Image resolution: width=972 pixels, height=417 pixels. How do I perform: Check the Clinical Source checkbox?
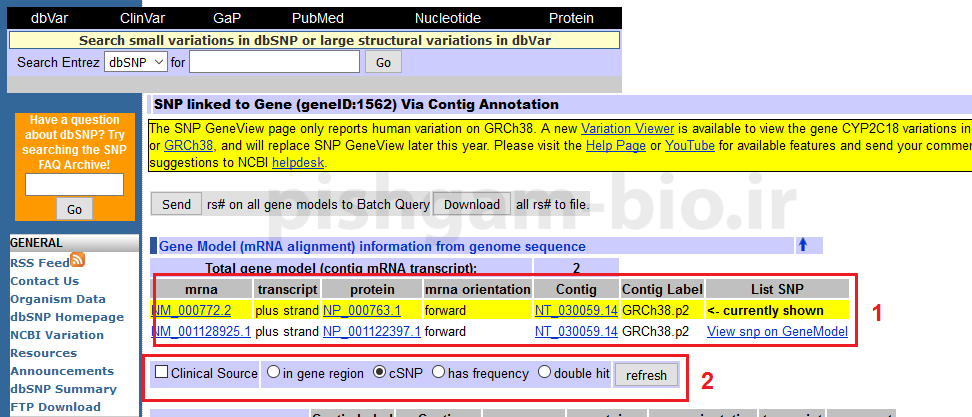pos(161,373)
